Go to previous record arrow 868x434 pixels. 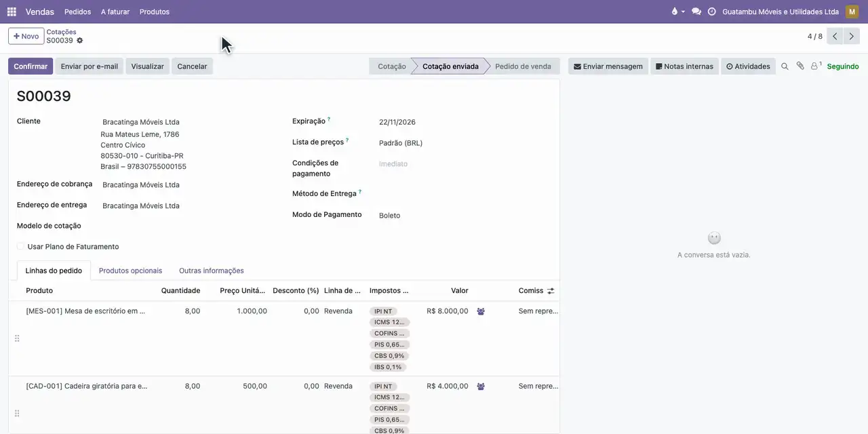click(x=835, y=37)
